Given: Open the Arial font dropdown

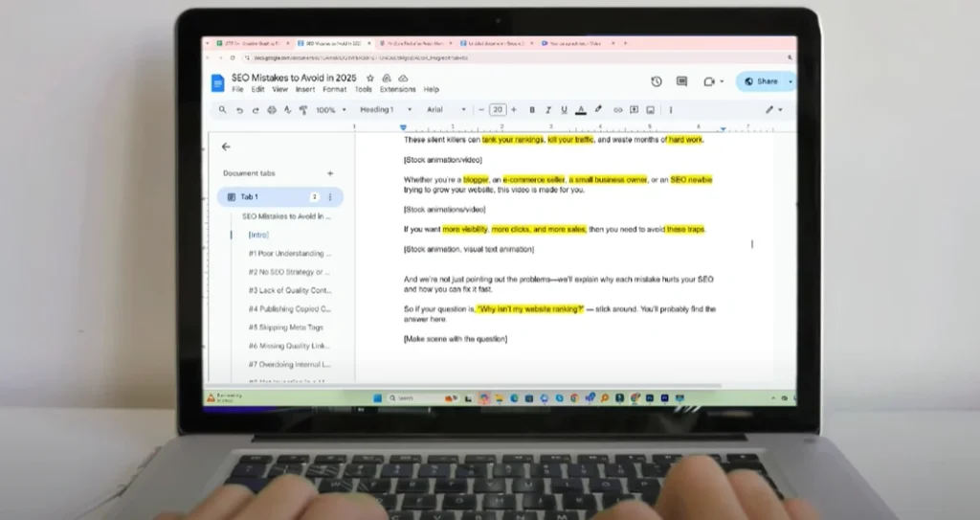Looking at the screenshot, I should [x=446, y=109].
